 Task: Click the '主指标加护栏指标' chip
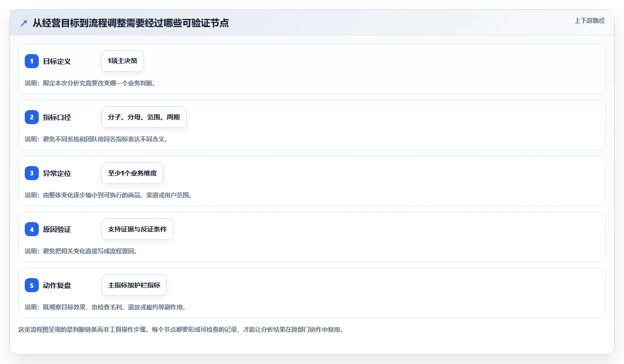click(x=134, y=285)
